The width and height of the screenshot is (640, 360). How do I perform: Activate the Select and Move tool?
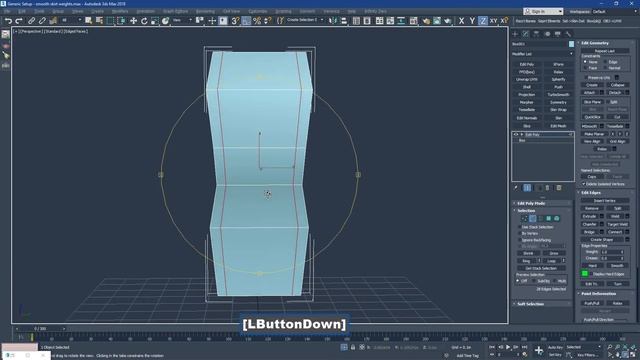(x=133, y=20)
